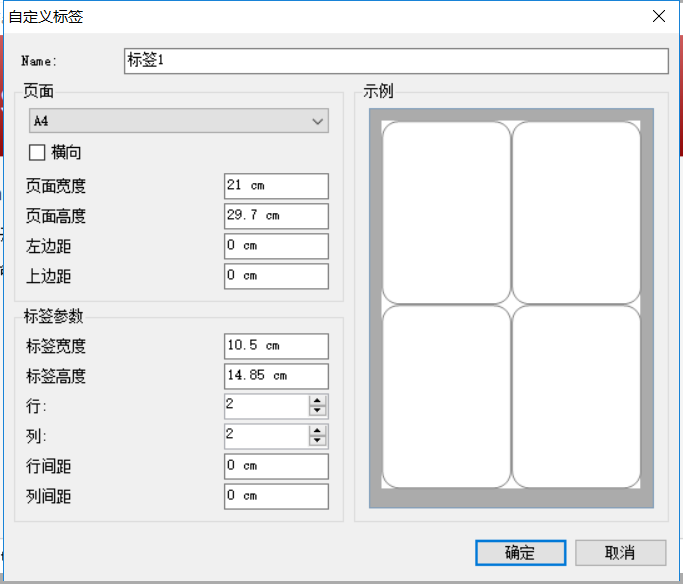The height and width of the screenshot is (584, 683).
Task: Decrease the 列 columns value with down arrow
Action: tap(318, 441)
